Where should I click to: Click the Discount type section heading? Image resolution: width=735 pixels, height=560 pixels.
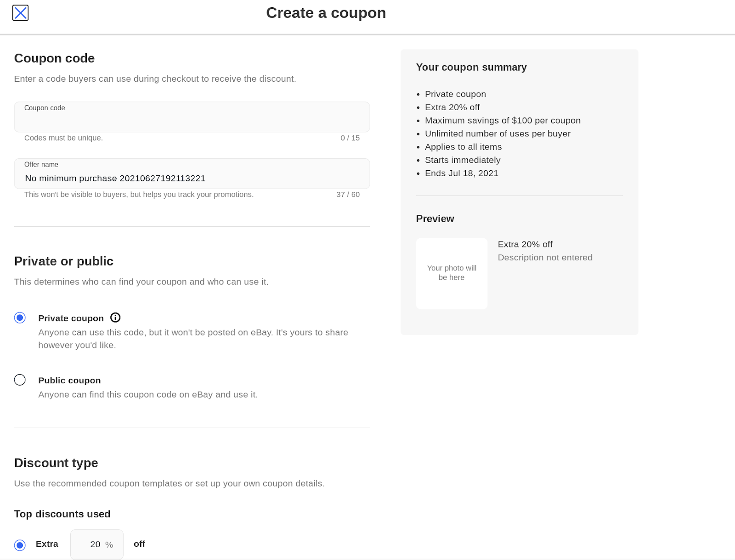[56, 463]
